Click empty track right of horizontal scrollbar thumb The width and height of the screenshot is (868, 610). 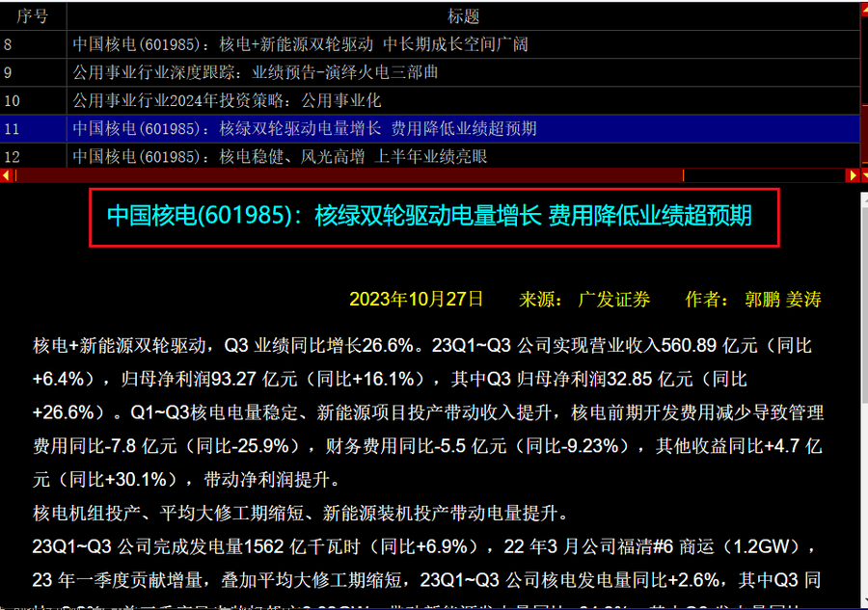[x=762, y=175]
